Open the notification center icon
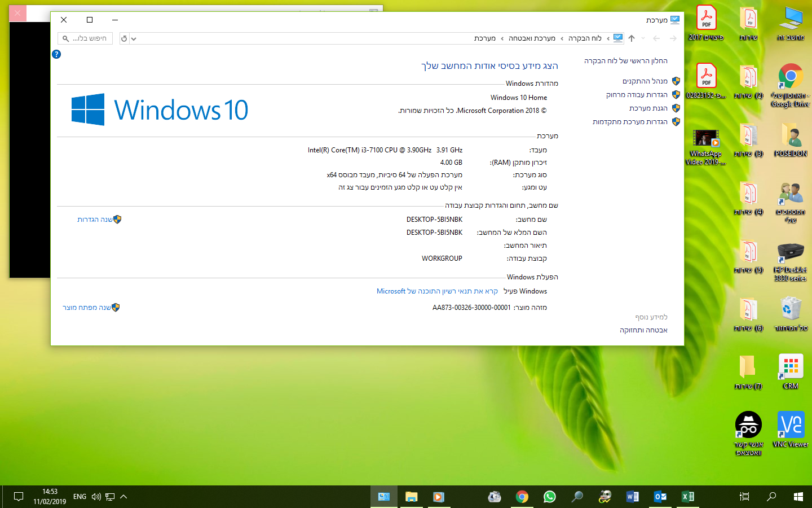 coord(19,497)
